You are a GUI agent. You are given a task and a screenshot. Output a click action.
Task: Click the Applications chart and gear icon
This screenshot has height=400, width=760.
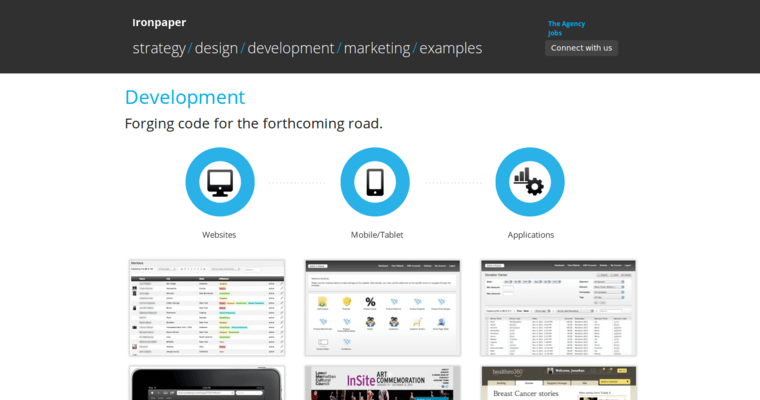(530, 182)
